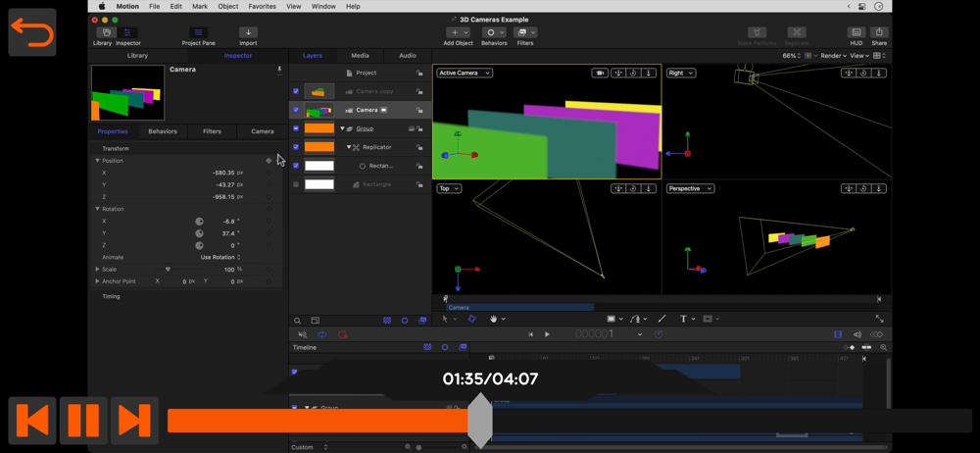Viewport: 980px width, 453px height.
Task: Toggle the lock on the Project row
Action: (419, 74)
